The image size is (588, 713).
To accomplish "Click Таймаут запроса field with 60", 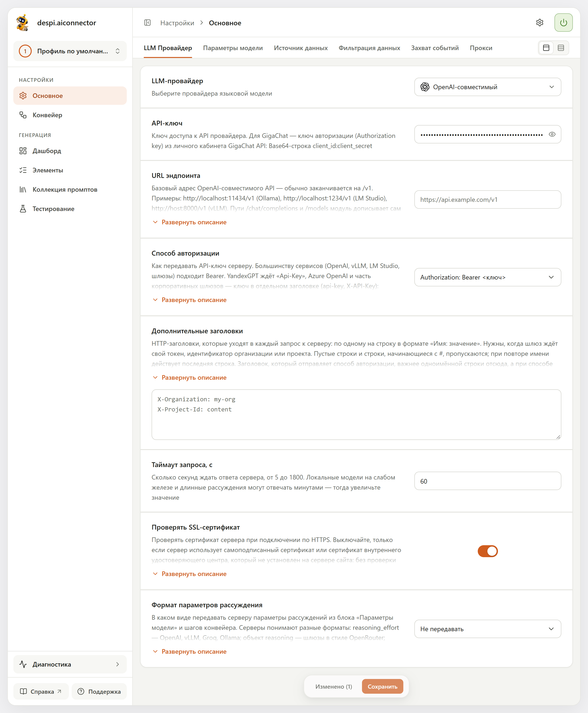I will pyautogui.click(x=487, y=481).
